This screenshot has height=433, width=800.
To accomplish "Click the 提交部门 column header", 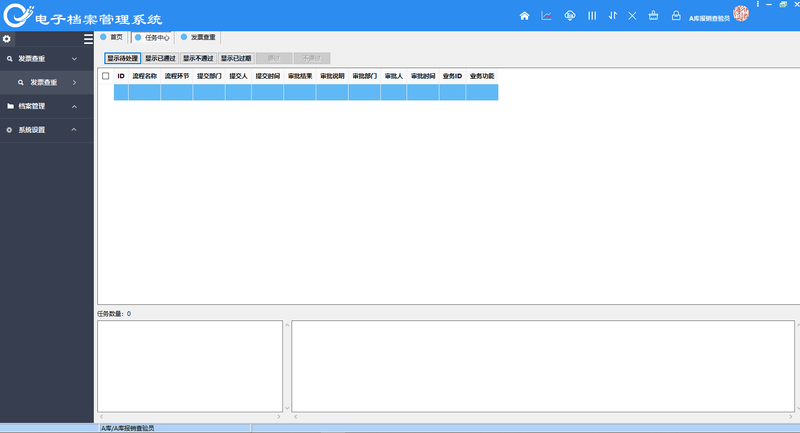I will pyautogui.click(x=209, y=76).
